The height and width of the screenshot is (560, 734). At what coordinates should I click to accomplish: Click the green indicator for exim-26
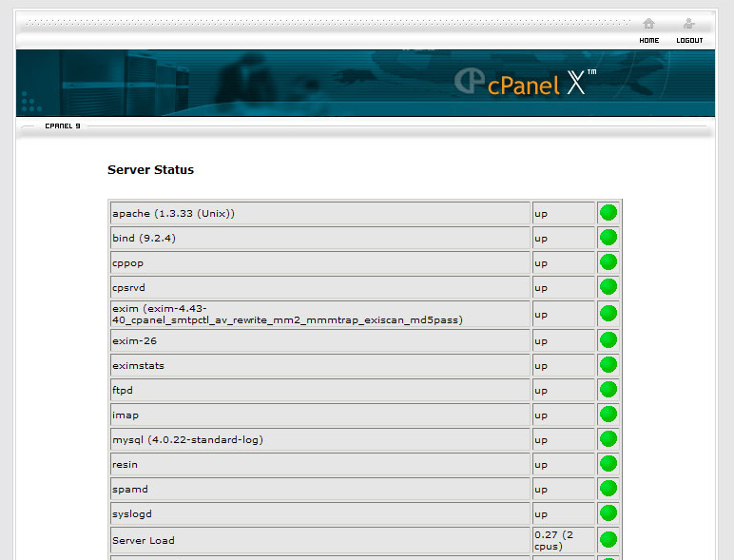point(608,340)
